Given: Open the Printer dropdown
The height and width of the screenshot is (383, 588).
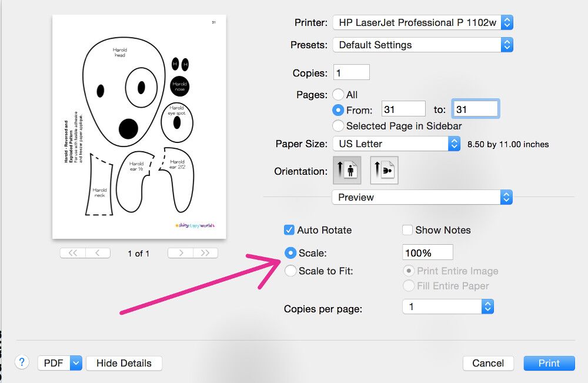Looking at the screenshot, I should coord(422,23).
